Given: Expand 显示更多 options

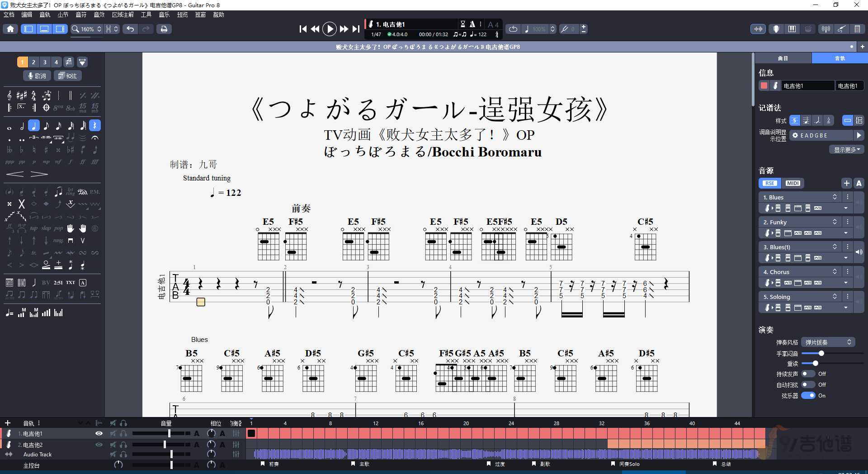Looking at the screenshot, I should point(846,150).
